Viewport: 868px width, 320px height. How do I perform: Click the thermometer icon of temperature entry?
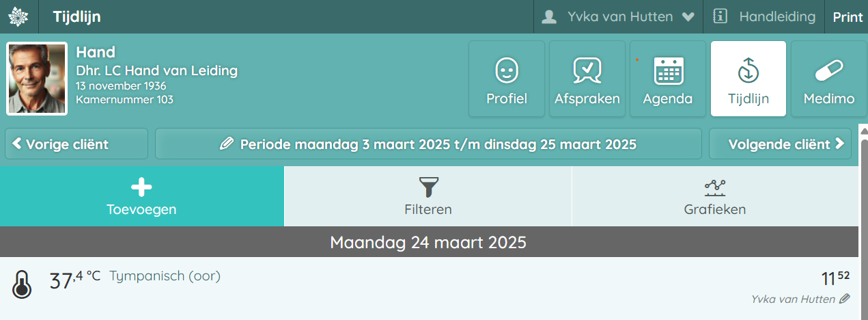22,284
